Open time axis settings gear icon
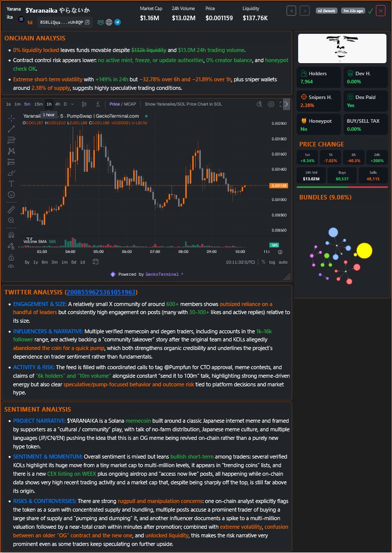 (x=280, y=252)
